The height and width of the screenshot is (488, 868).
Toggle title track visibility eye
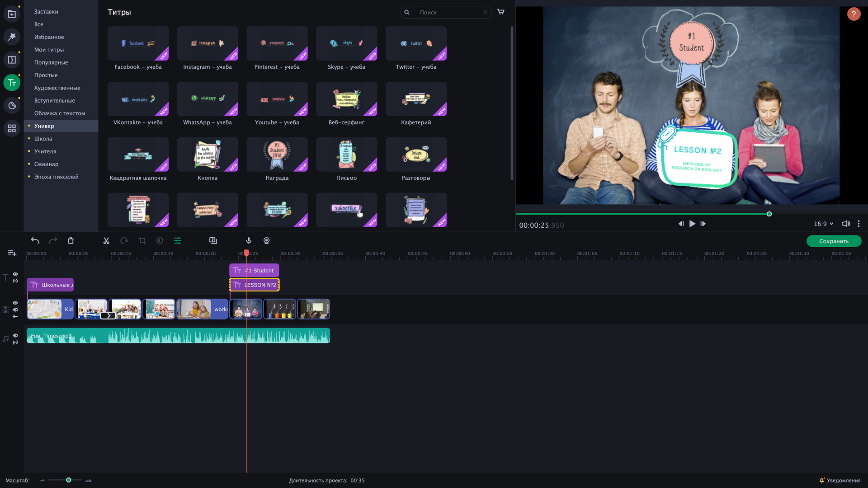[x=15, y=274]
